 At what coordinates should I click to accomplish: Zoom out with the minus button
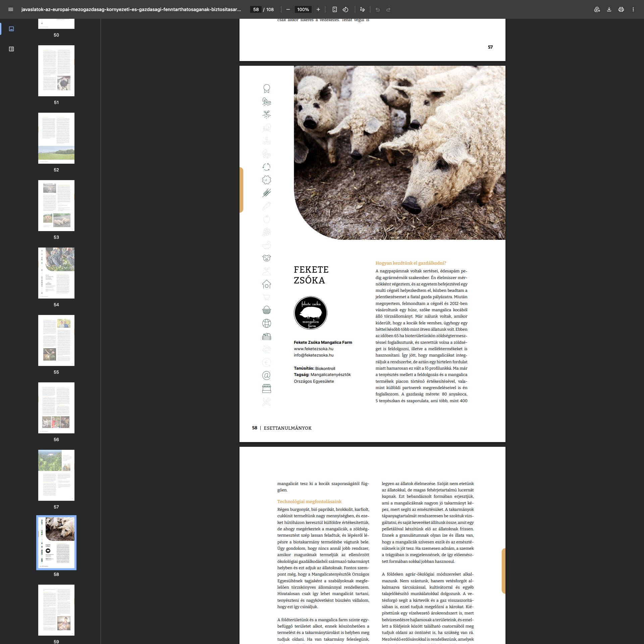(288, 9)
